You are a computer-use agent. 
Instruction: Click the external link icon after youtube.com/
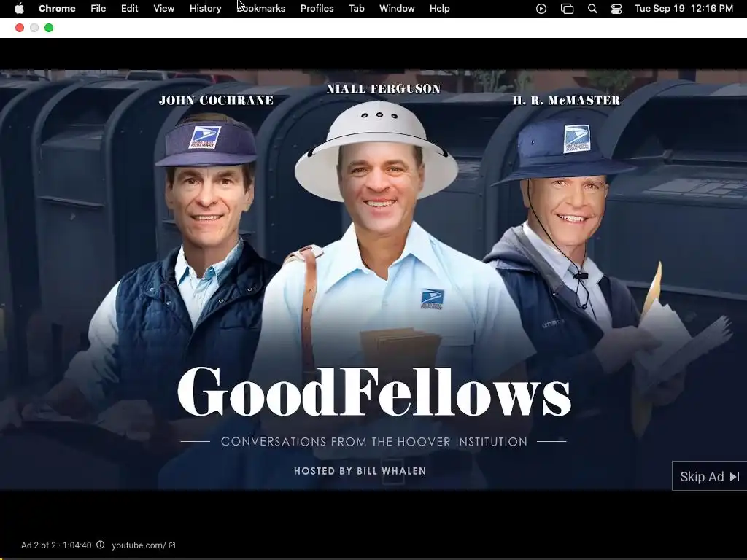pyautogui.click(x=172, y=545)
